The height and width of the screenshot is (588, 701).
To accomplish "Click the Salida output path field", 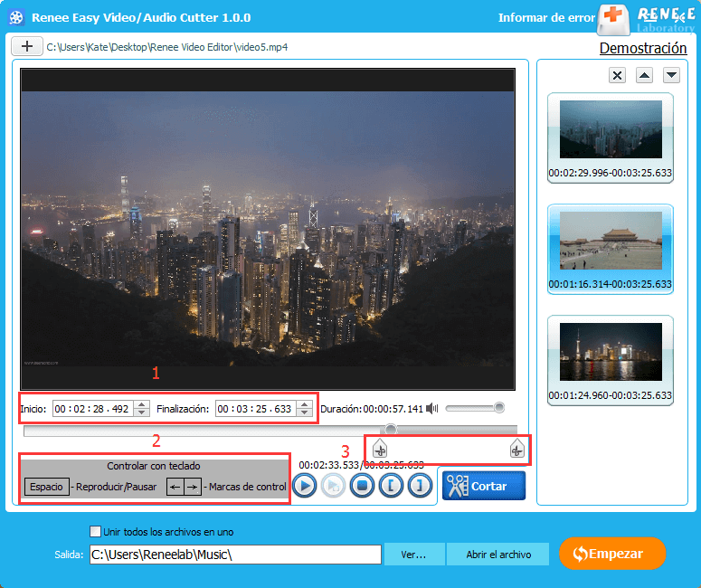I will [235, 555].
